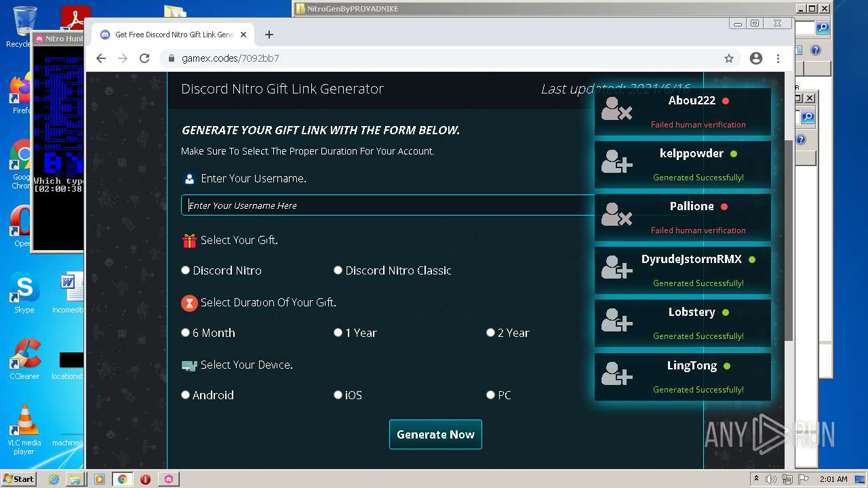Open the Opera taskbar button
This screenshot has height=488, width=868.
[145, 479]
